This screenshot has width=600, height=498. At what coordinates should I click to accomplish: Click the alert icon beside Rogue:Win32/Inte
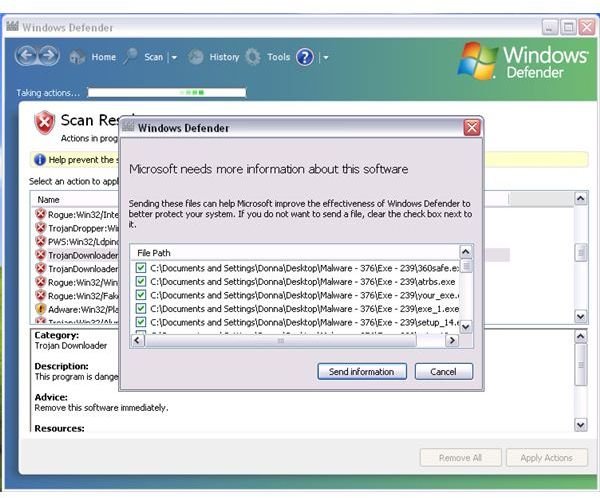pyautogui.click(x=41, y=214)
